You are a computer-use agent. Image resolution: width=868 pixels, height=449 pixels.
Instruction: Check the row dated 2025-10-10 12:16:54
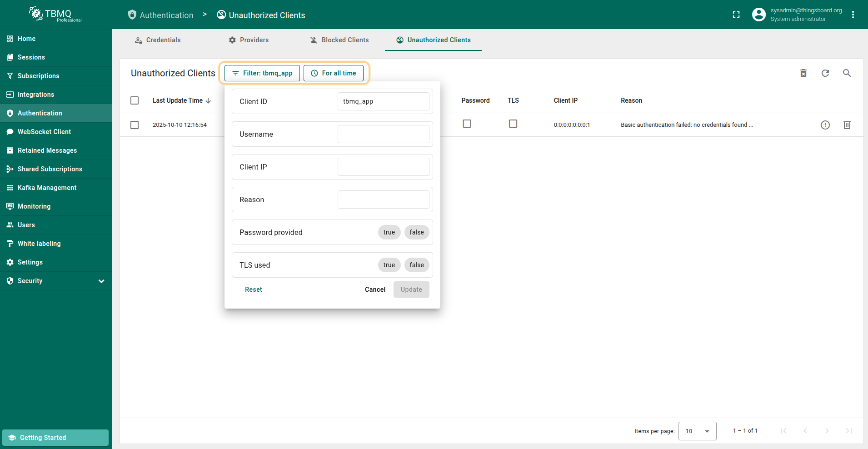135,125
